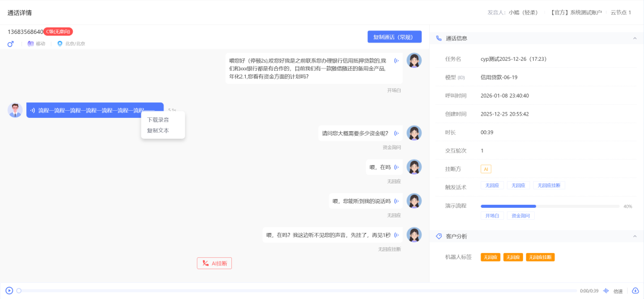Download the recording via cloud icon
The width and height of the screenshot is (644, 299).
[635, 291]
